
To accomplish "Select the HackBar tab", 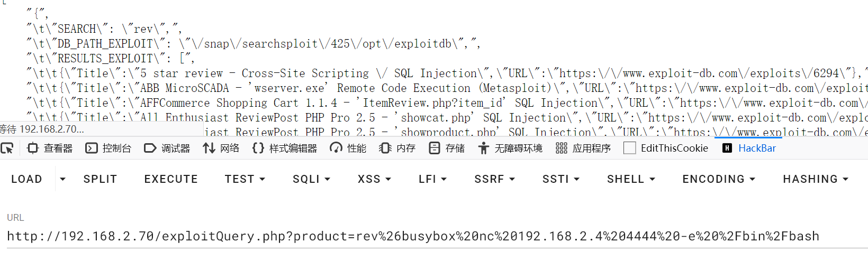I will [x=749, y=148].
